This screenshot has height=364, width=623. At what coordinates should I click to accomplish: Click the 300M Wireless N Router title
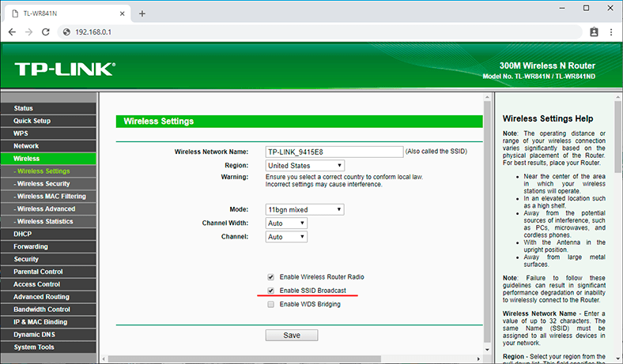[547, 66]
